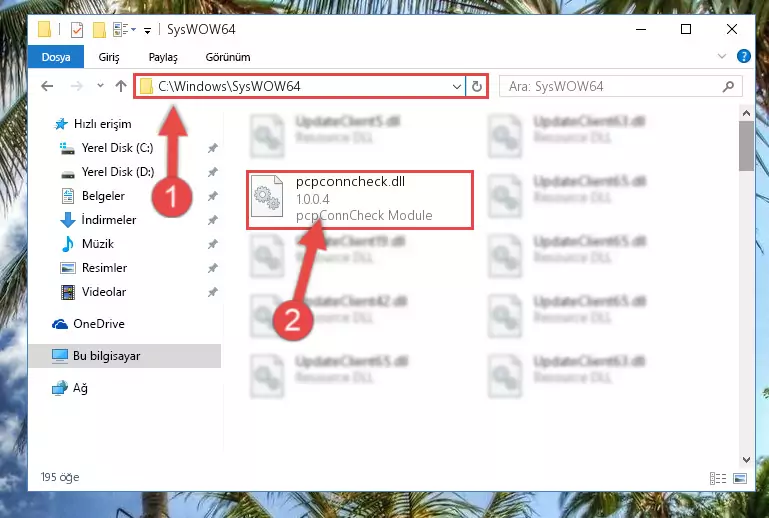Click the Ara: SysWOW64 search box

tap(620, 87)
